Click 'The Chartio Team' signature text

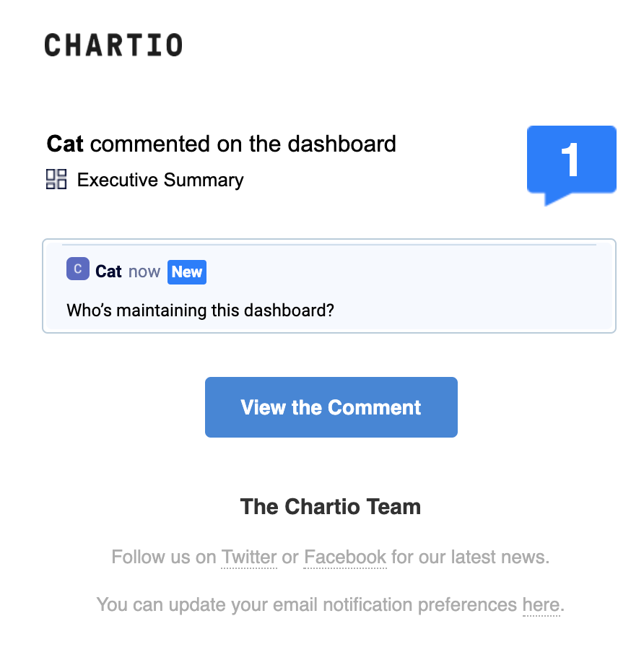pyautogui.click(x=331, y=507)
